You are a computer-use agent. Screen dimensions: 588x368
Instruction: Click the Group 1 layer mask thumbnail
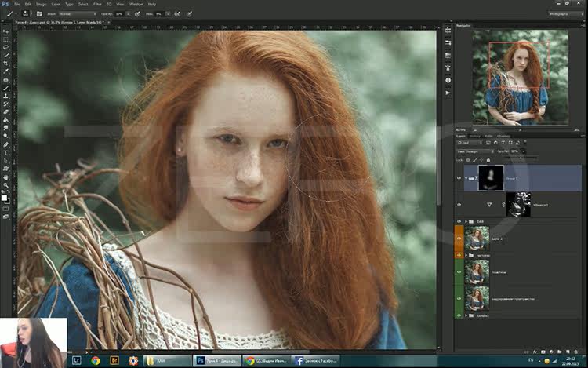(x=490, y=177)
